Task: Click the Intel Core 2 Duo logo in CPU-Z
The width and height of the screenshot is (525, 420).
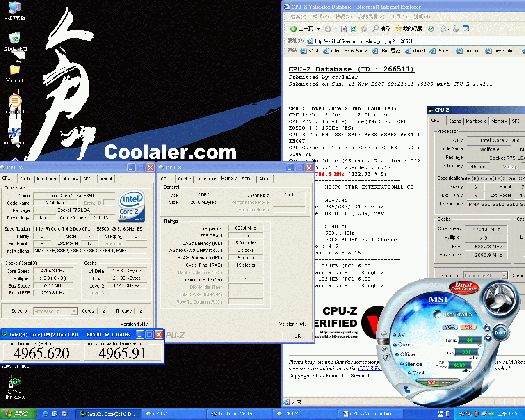Action: click(x=131, y=207)
